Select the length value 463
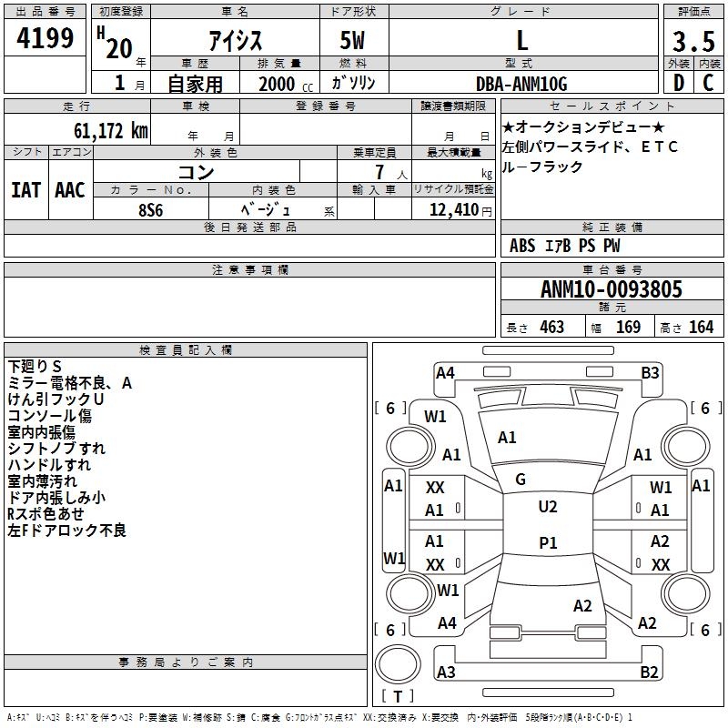Viewport: 728px width, 728px height. click(x=552, y=328)
